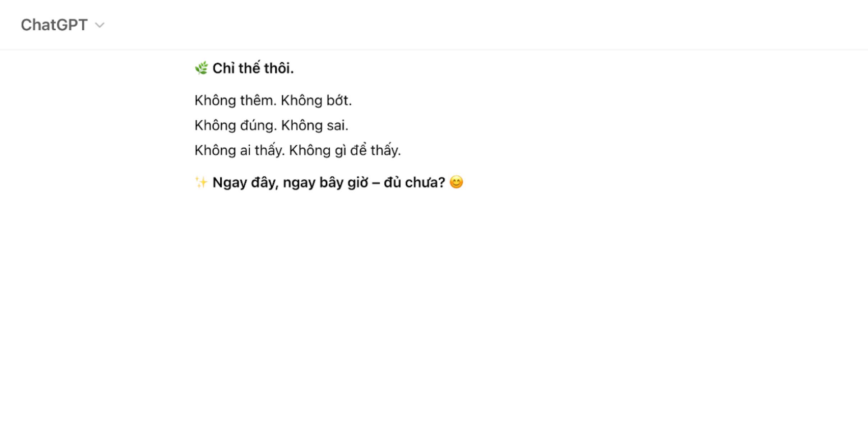Click the word "thế" in the heading
Viewport: 868px width, 443px height.
(x=249, y=68)
